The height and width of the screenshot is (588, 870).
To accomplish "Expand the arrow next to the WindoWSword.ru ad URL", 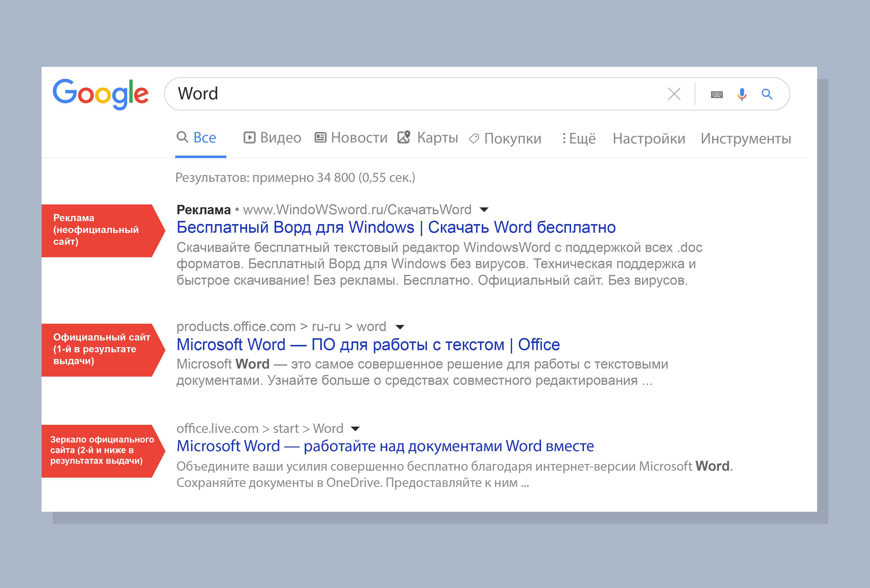I will (x=484, y=210).
